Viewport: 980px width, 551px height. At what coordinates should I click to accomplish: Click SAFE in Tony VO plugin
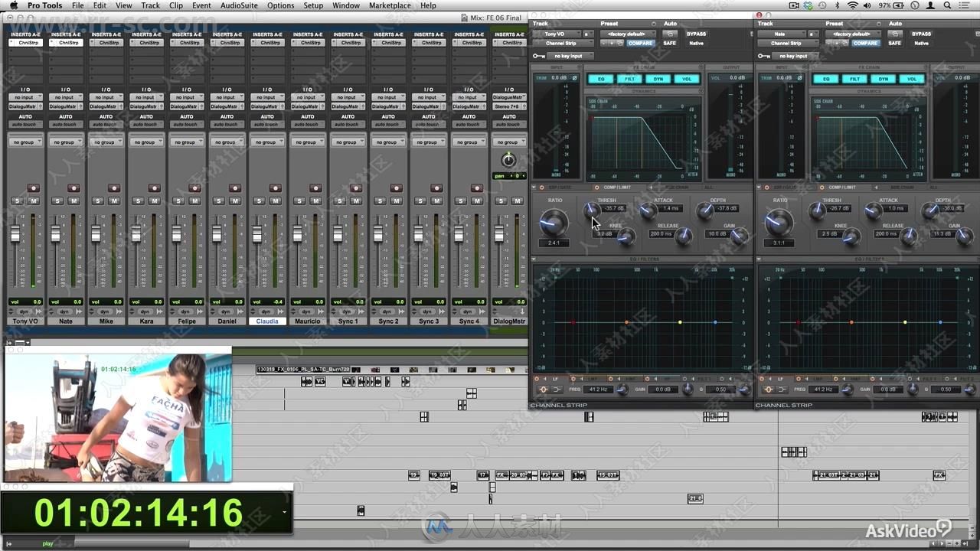(x=670, y=43)
